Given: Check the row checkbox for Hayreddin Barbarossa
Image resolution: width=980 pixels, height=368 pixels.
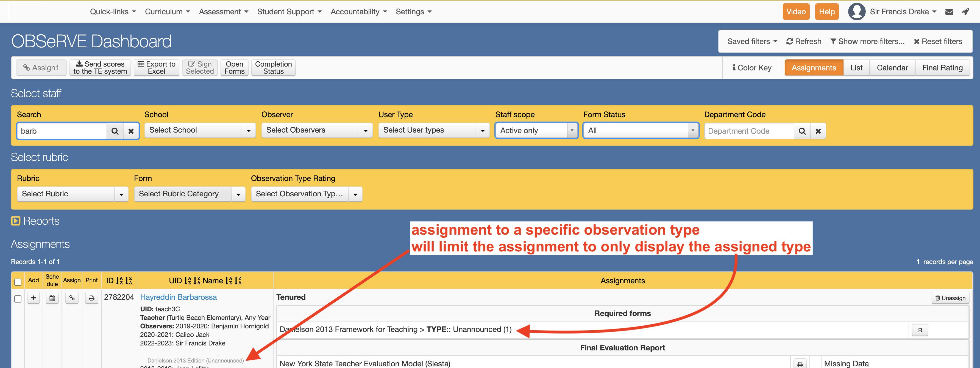Looking at the screenshot, I should 18,299.
